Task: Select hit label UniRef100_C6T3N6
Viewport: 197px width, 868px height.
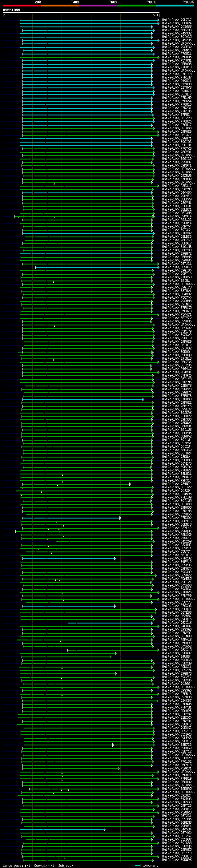Action: coord(177,213)
